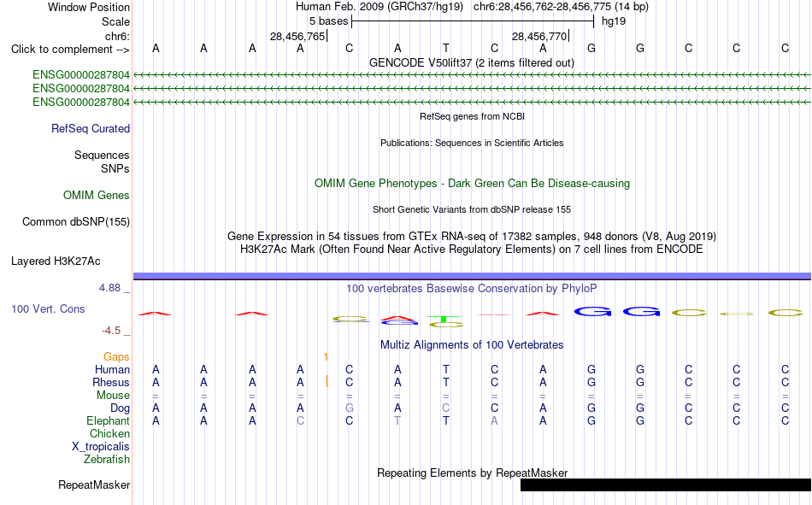Click the Human alignment row label

point(112,370)
